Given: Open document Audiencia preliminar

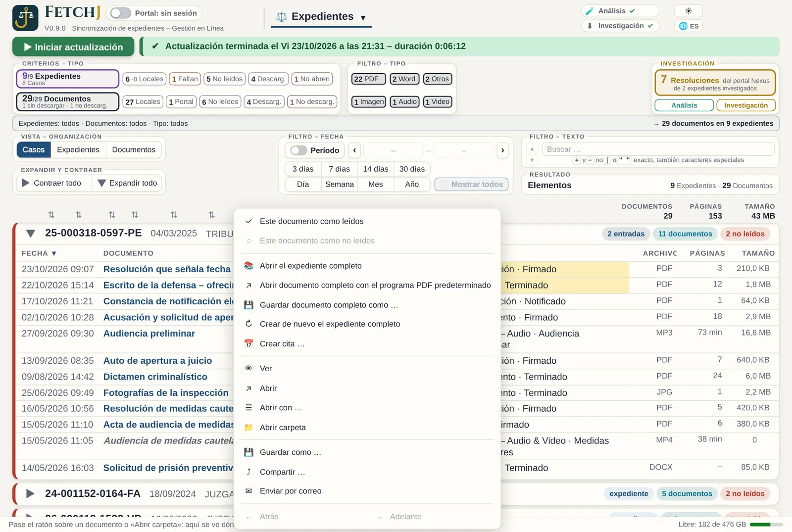Looking at the screenshot, I should 149,334.
